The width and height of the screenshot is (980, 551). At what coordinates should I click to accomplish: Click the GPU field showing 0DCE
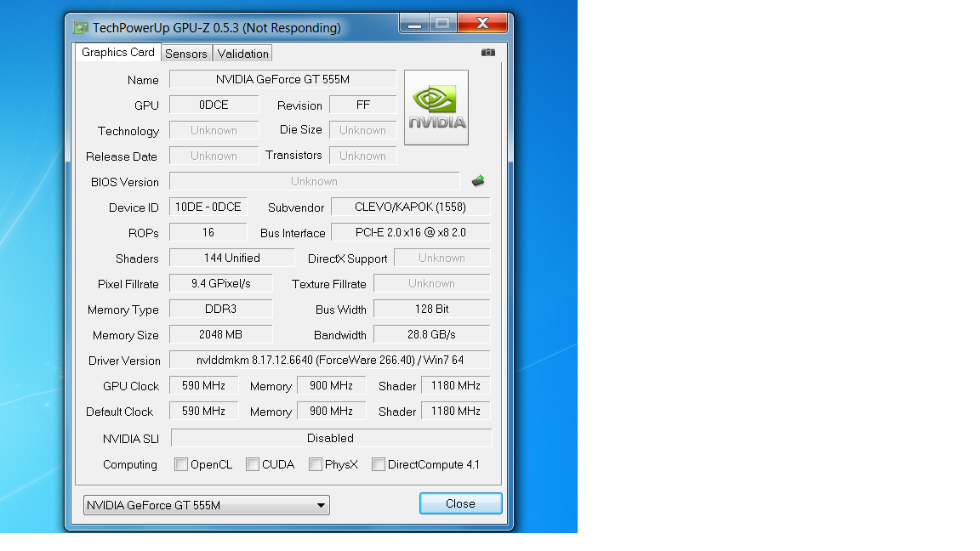(214, 105)
